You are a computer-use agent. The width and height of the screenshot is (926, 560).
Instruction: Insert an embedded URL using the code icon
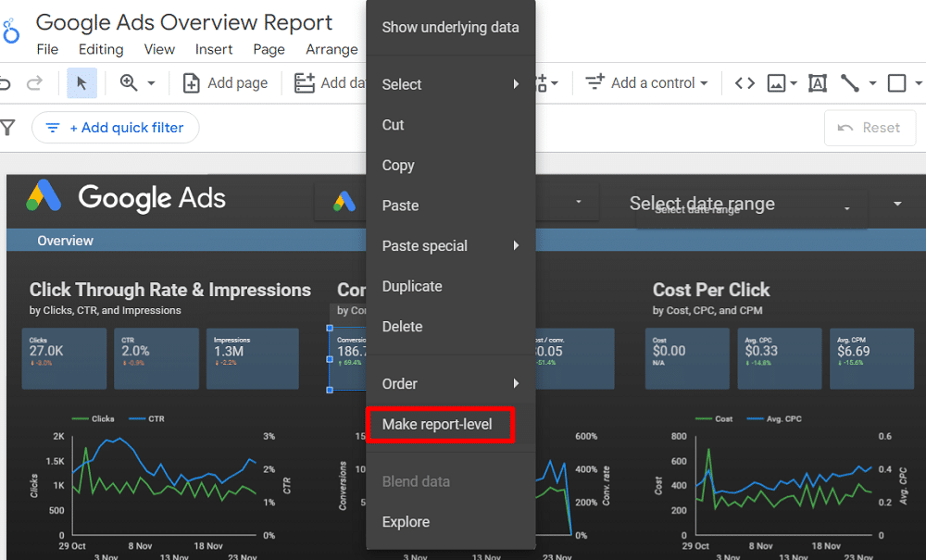[745, 82]
